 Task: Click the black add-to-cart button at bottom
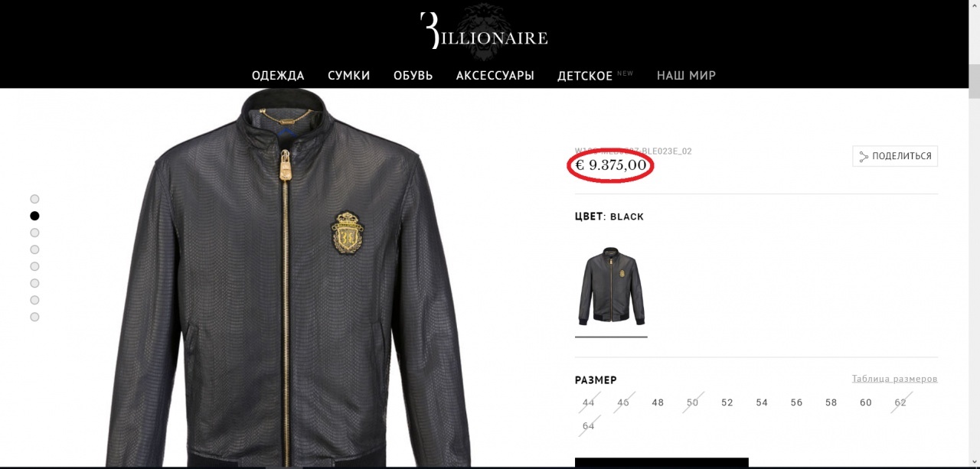click(x=661, y=463)
